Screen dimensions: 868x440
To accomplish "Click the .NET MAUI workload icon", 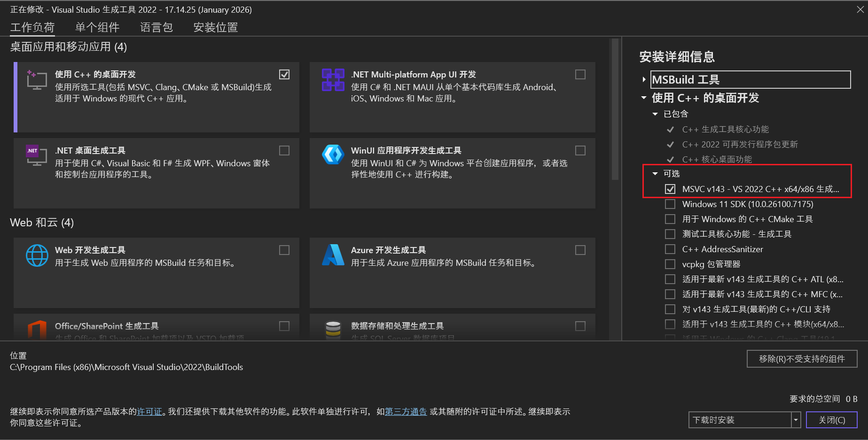I will [x=333, y=80].
